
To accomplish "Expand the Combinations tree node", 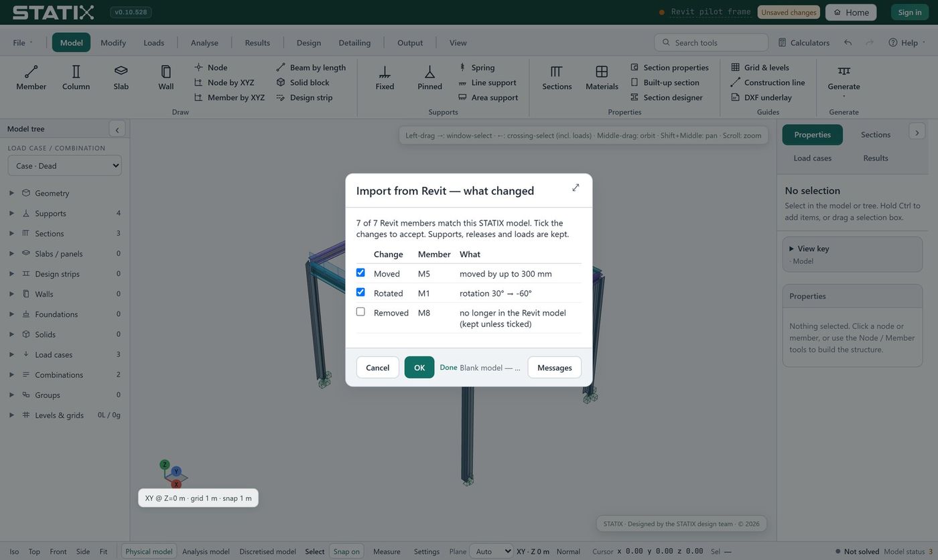I will pyautogui.click(x=11, y=374).
